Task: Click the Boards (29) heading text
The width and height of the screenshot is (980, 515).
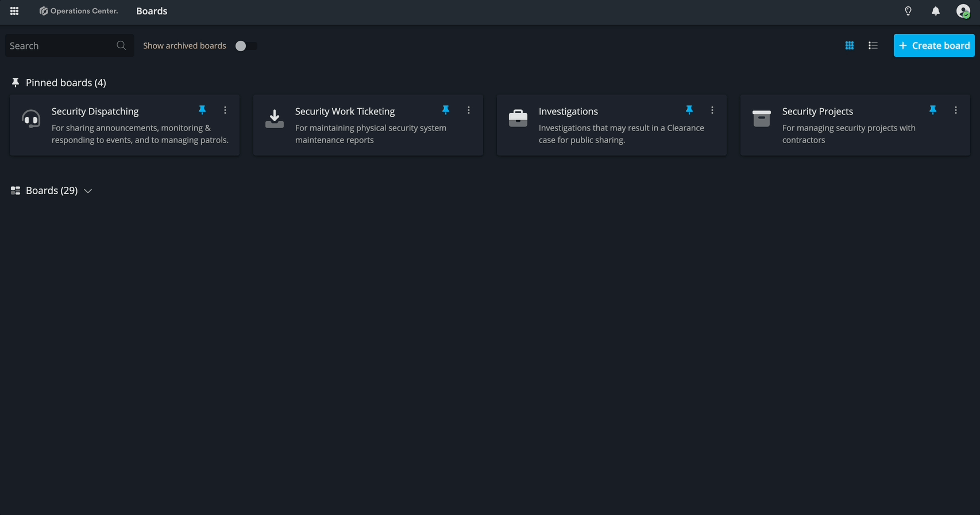Action: point(52,190)
